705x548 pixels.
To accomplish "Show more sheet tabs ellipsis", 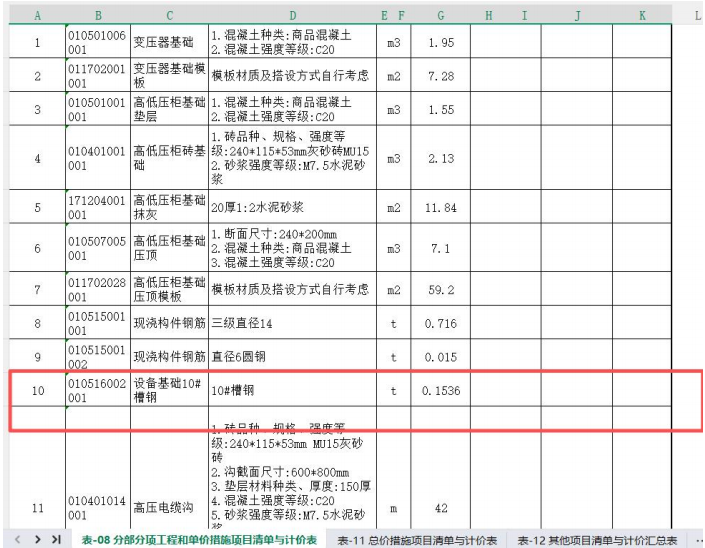I will [697, 540].
